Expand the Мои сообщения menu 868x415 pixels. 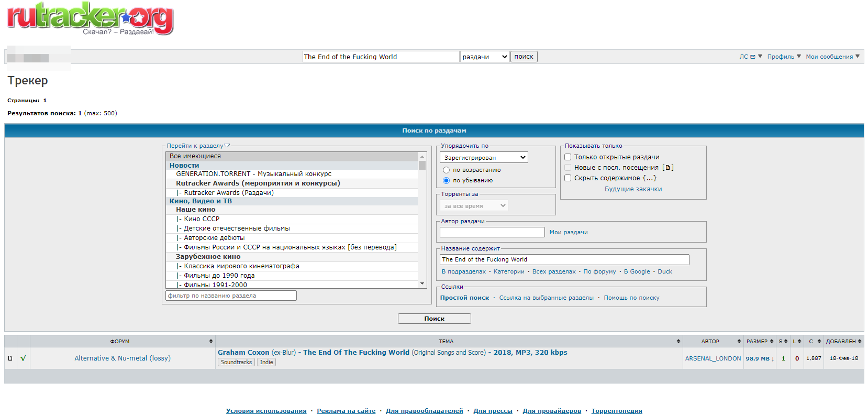(x=832, y=57)
